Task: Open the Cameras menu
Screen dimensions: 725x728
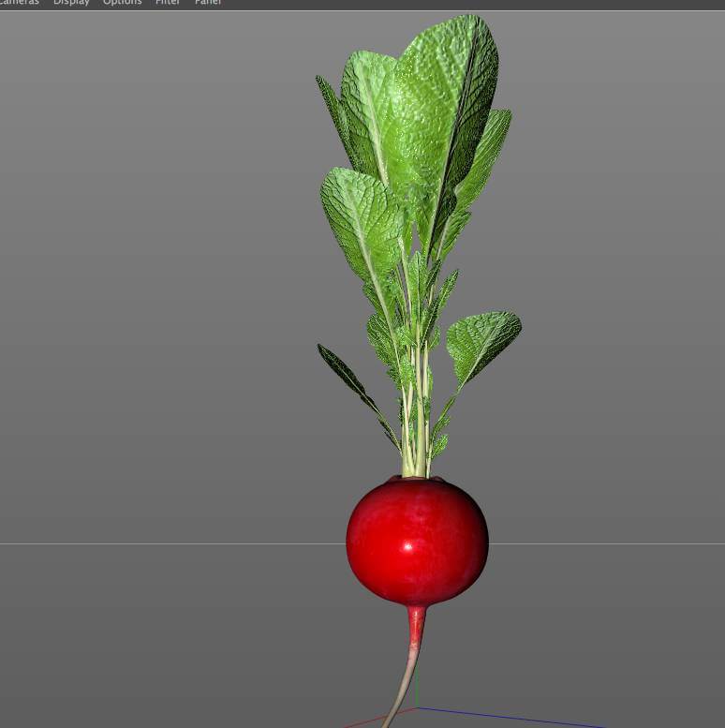Action: [x=19, y=3]
